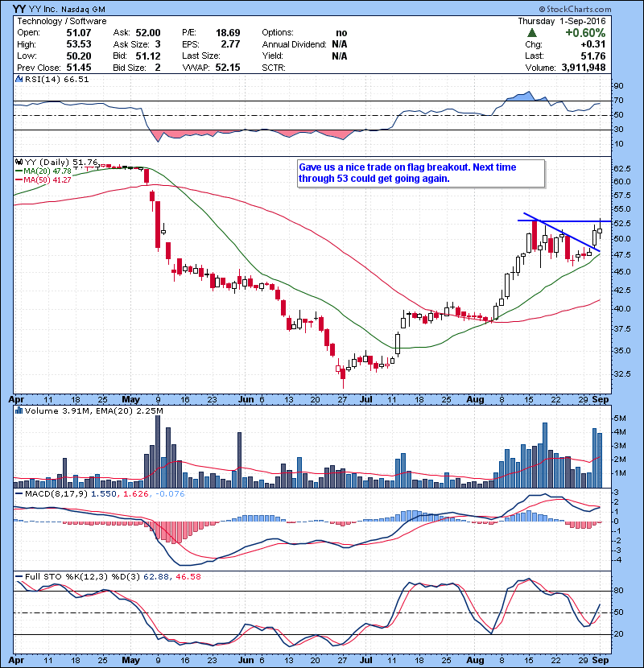Click the Ask Size value 3
This screenshot has width=644, height=668.
coord(158,44)
